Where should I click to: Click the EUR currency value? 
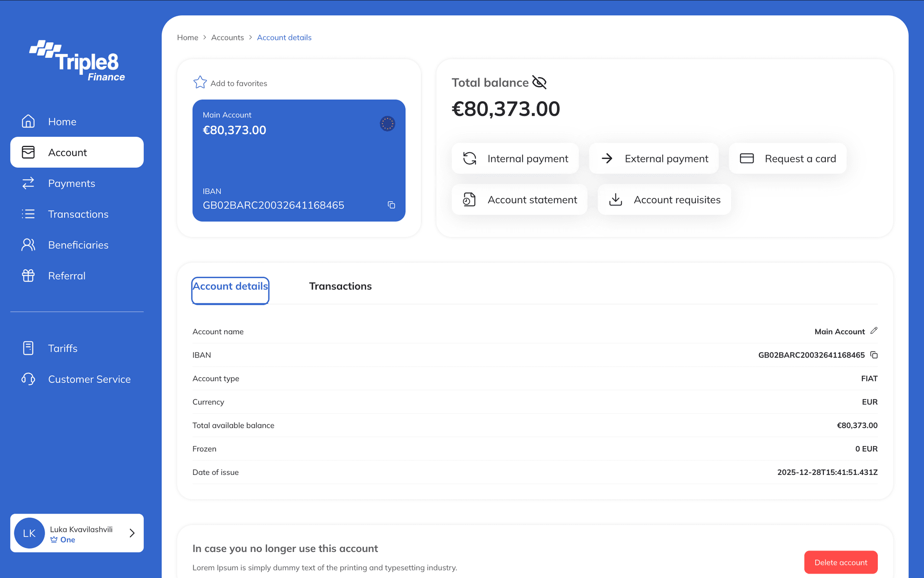click(870, 402)
